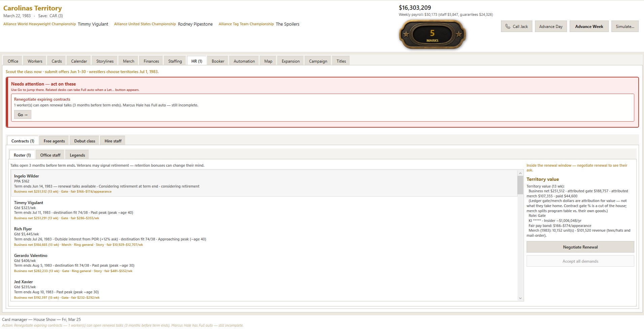Open the Finances tab
The image size is (644, 329).
coord(151,61)
